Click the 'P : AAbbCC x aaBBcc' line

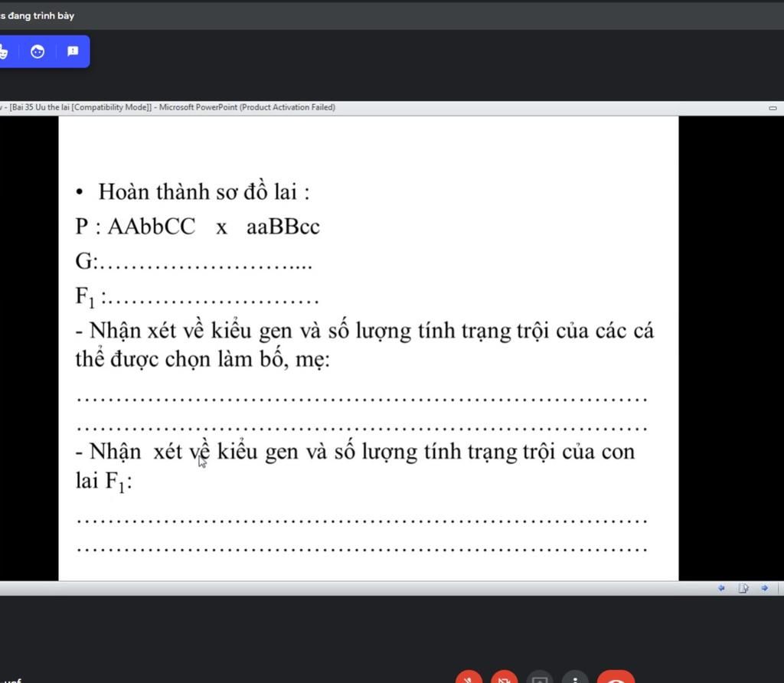198,227
